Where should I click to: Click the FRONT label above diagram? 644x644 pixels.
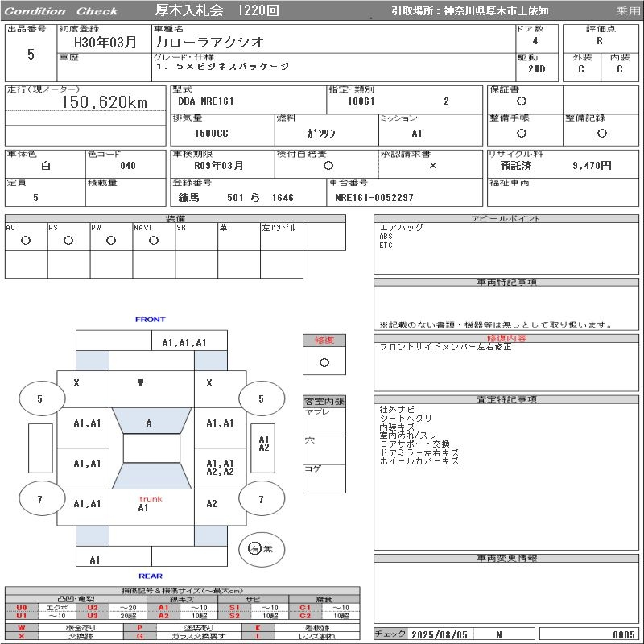tap(150, 319)
